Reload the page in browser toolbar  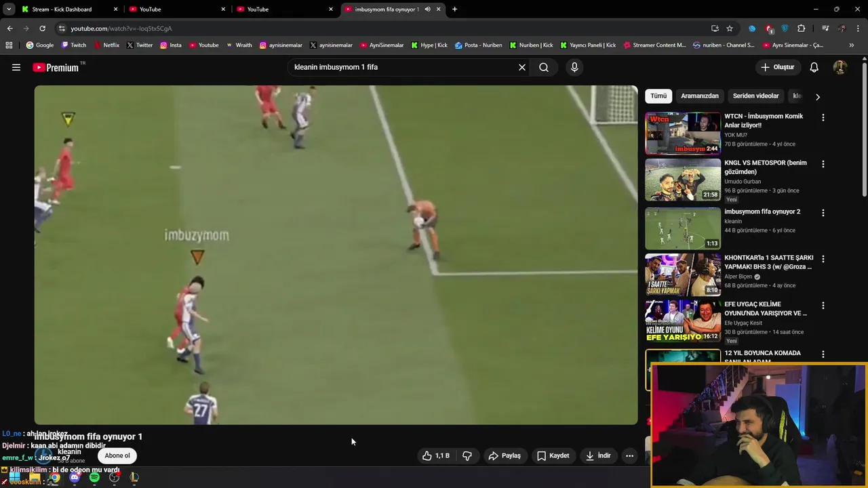[x=42, y=28]
